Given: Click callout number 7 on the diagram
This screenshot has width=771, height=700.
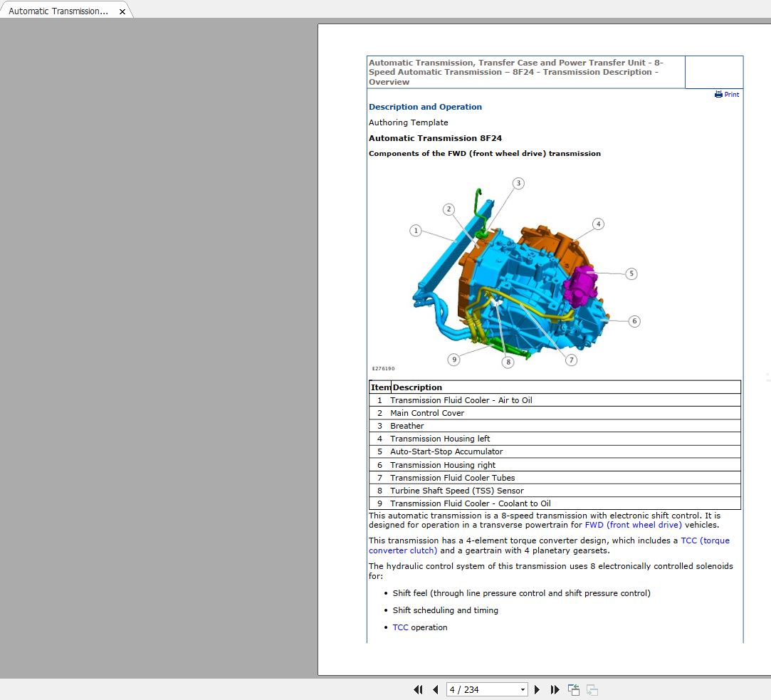Looking at the screenshot, I should coord(571,360).
